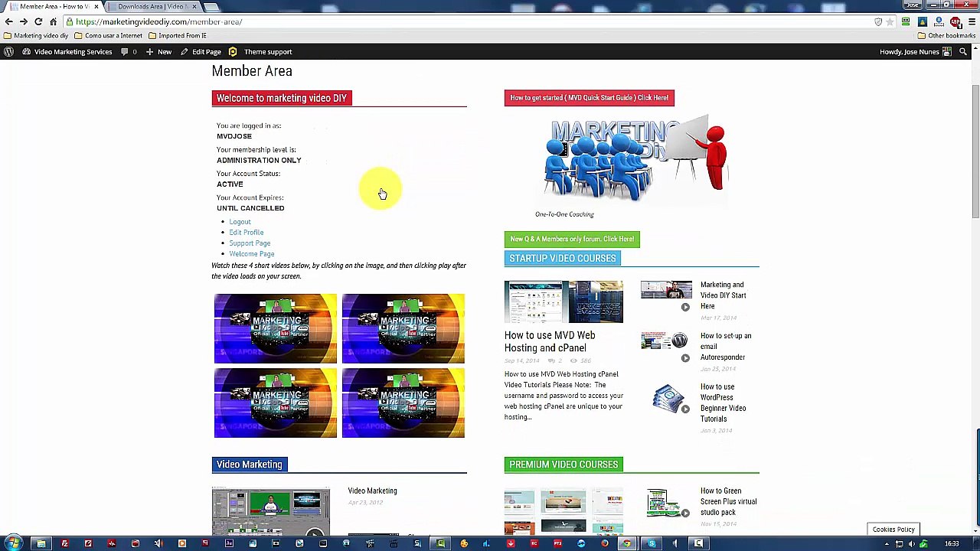The height and width of the screenshot is (551, 980).
Task: Click the Logout link
Action: coord(240,222)
